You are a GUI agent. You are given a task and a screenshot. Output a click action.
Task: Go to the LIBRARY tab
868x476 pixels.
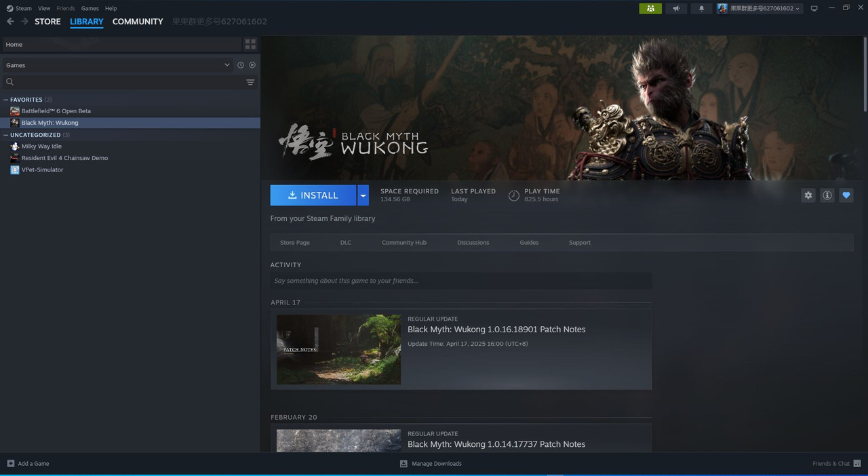tap(87, 22)
